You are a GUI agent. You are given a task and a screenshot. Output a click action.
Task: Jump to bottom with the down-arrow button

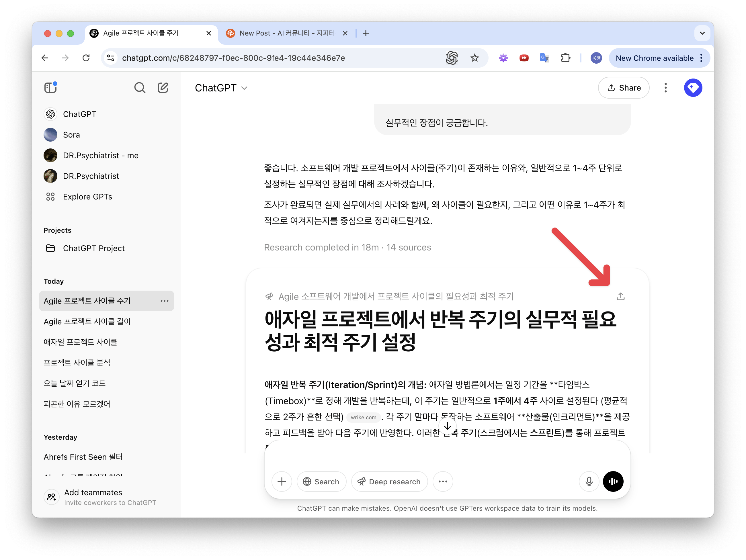[x=448, y=426]
